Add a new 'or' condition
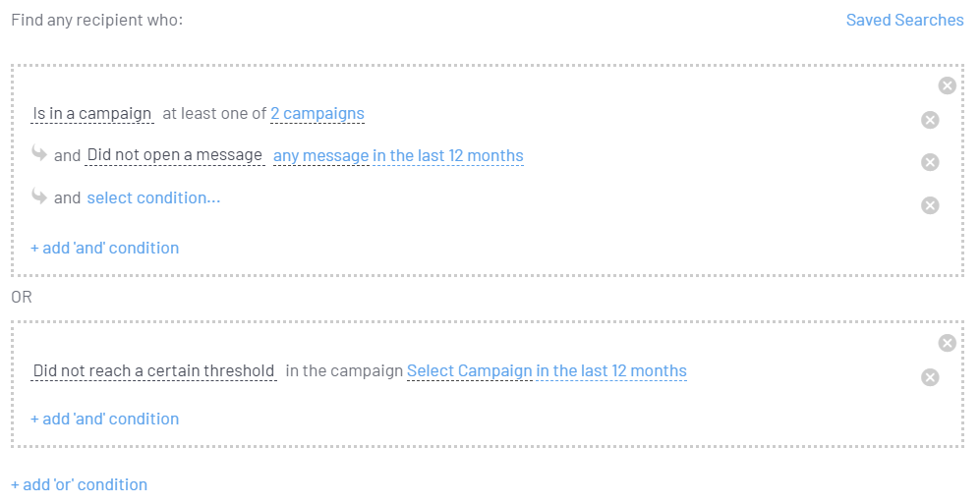The image size is (980, 504). (79, 484)
